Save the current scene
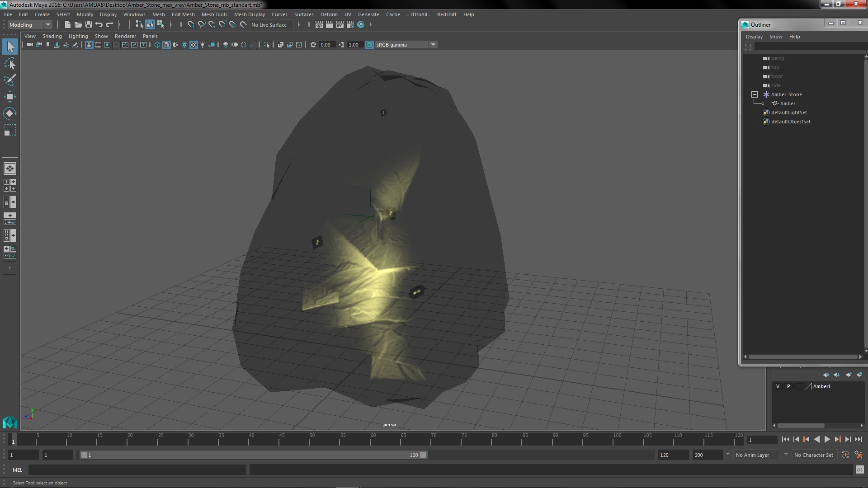This screenshot has height=488, width=868. coord(89,24)
